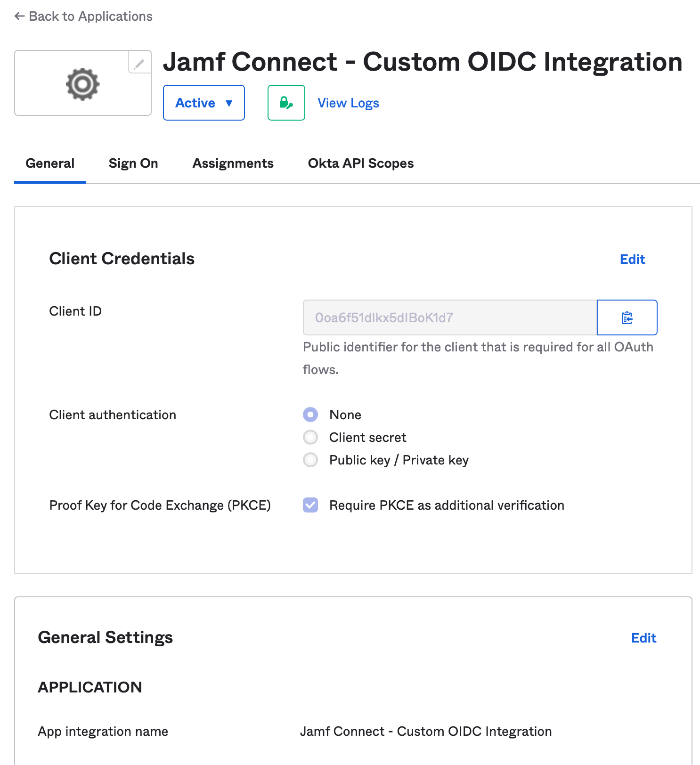Viewport: 700px width, 765px height.
Task: Select Client secret radio button
Action: pos(310,437)
